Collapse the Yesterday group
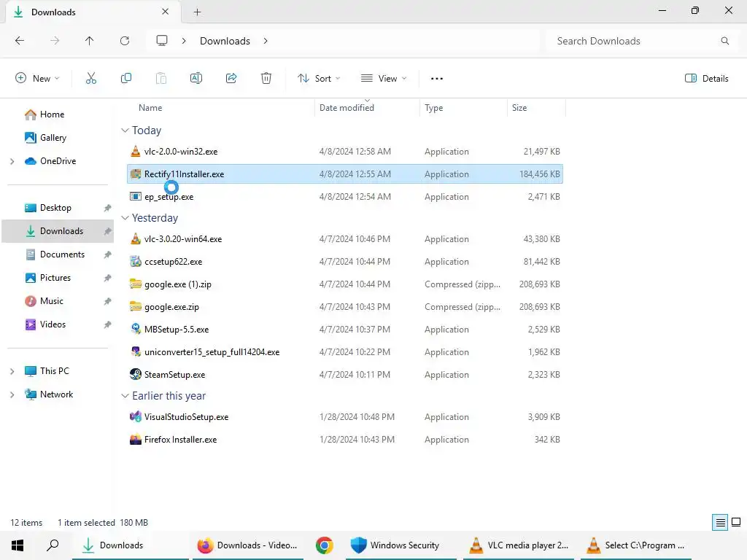This screenshot has height=560, width=747. coord(125,218)
